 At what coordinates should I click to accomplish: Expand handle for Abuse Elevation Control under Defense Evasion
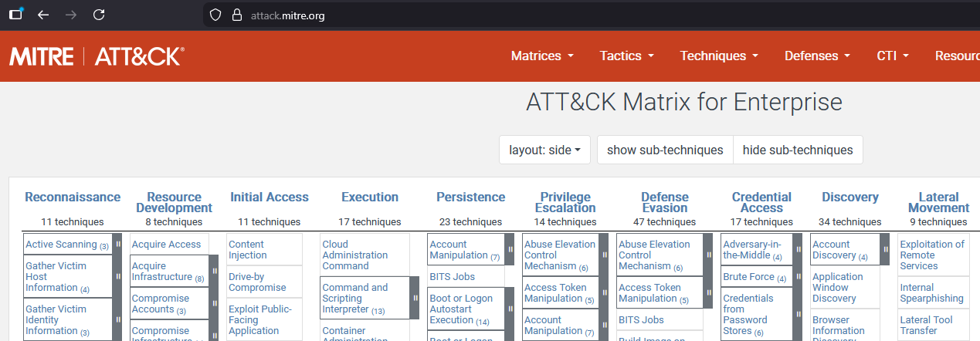click(707, 255)
